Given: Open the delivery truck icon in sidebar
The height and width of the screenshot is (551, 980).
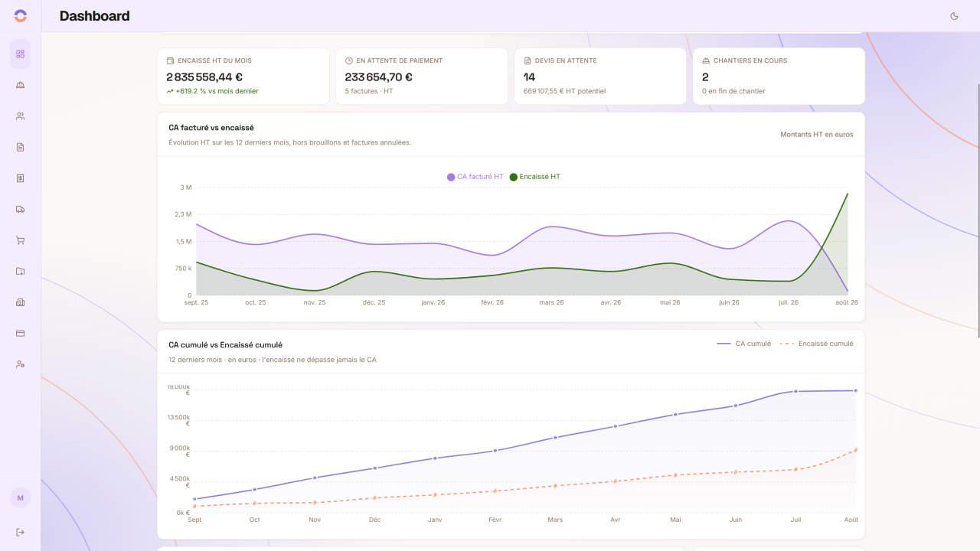Looking at the screenshot, I should click(21, 209).
